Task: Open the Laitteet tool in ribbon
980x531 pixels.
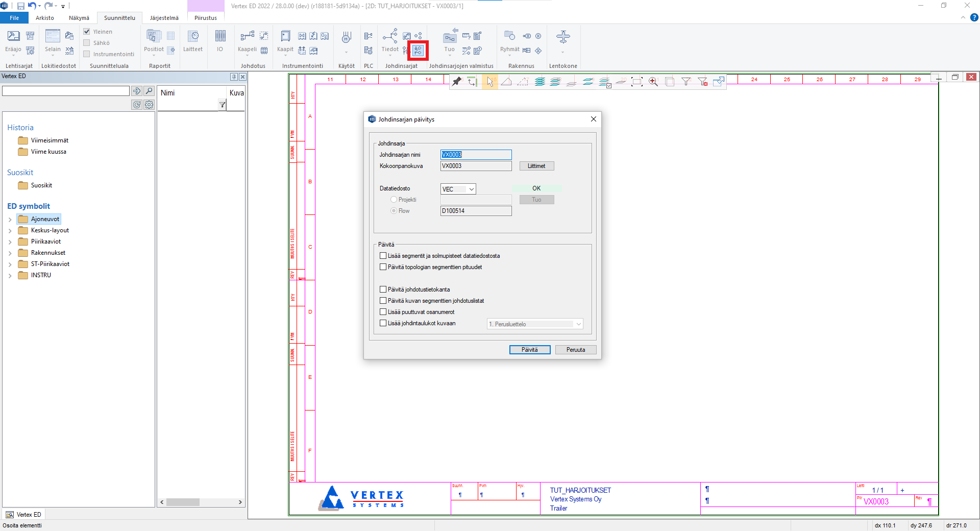Action: (x=193, y=41)
